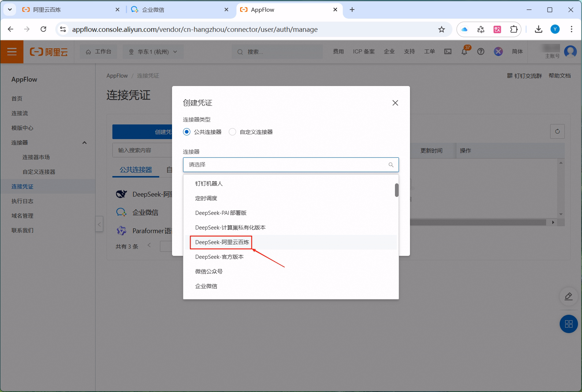
Task: Choose DeepSeek-计算巢私有化版本 option
Action: point(291,228)
